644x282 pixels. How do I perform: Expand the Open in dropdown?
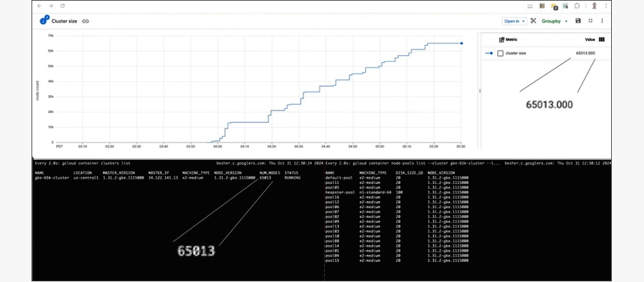coord(515,21)
